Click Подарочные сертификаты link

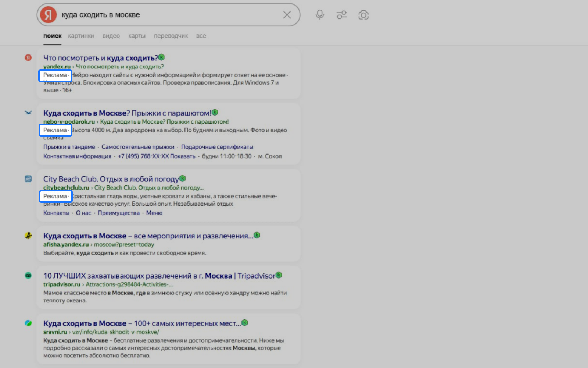217,147
